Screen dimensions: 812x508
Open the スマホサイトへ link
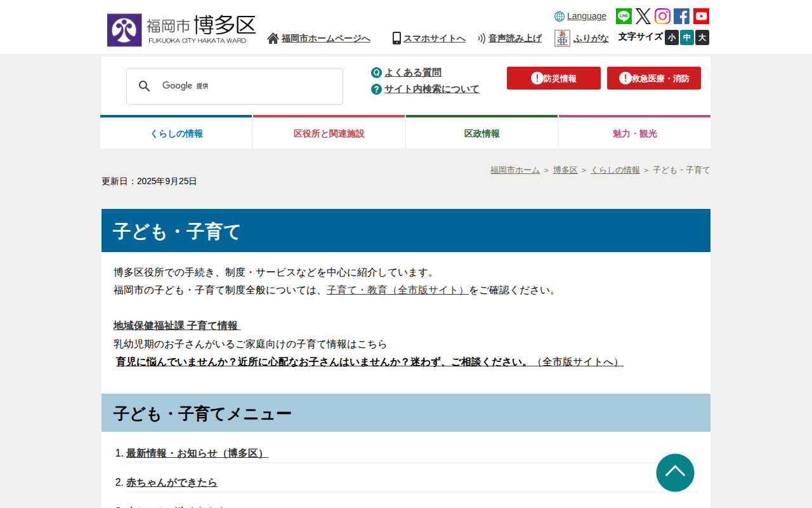pyautogui.click(x=435, y=38)
